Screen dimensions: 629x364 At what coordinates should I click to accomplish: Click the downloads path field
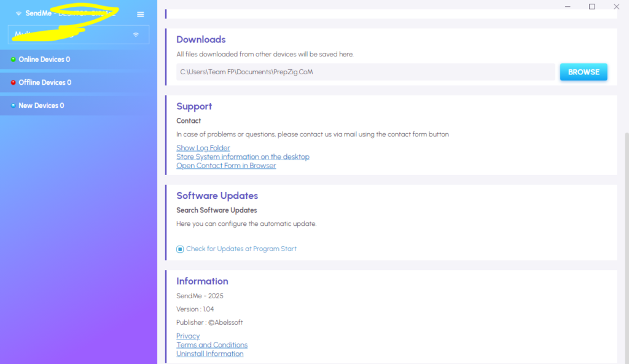tap(365, 72)
